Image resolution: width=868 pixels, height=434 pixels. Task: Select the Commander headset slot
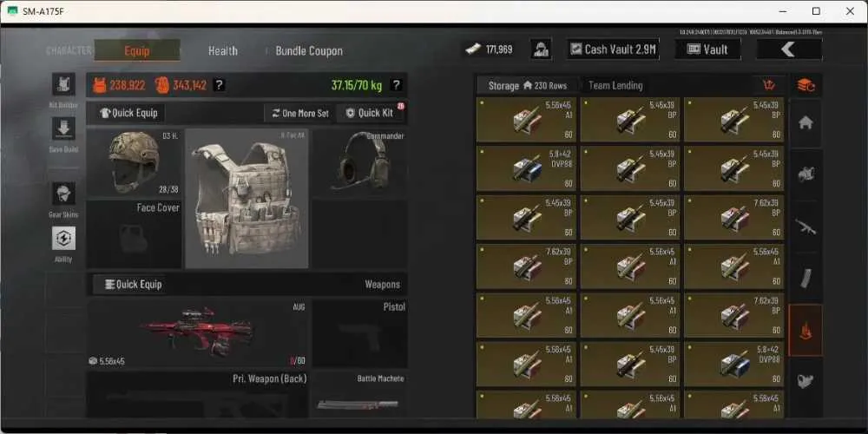360,163
